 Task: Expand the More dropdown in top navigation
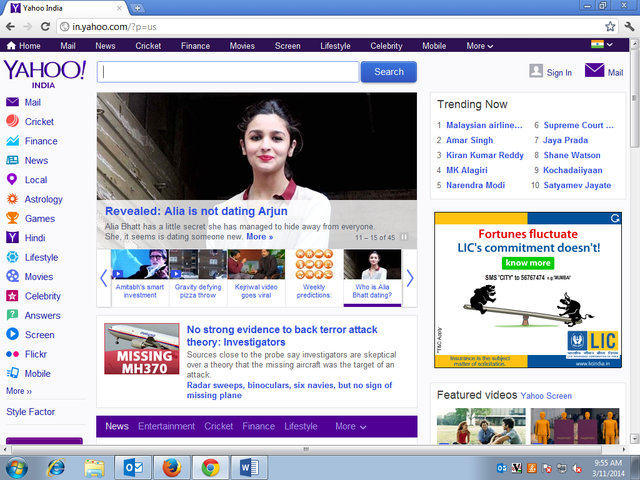[x=480, y=46]
